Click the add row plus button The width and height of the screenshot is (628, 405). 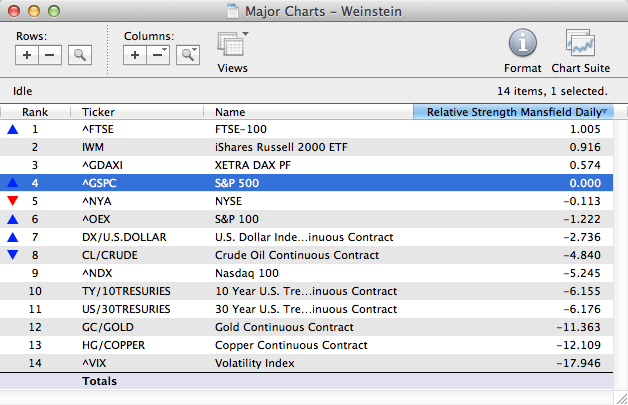27,55
